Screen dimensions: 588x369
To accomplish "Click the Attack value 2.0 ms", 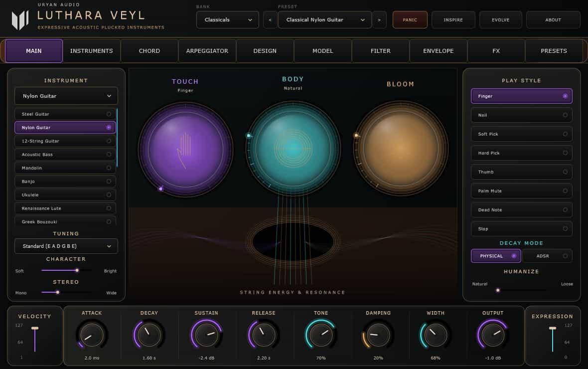I will (x=92, y=358).
